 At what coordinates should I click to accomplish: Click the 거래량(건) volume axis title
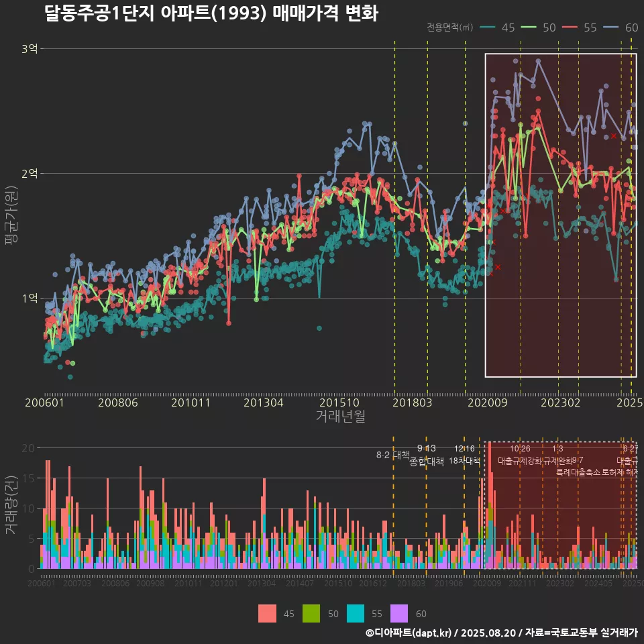(x=11, y=505)
